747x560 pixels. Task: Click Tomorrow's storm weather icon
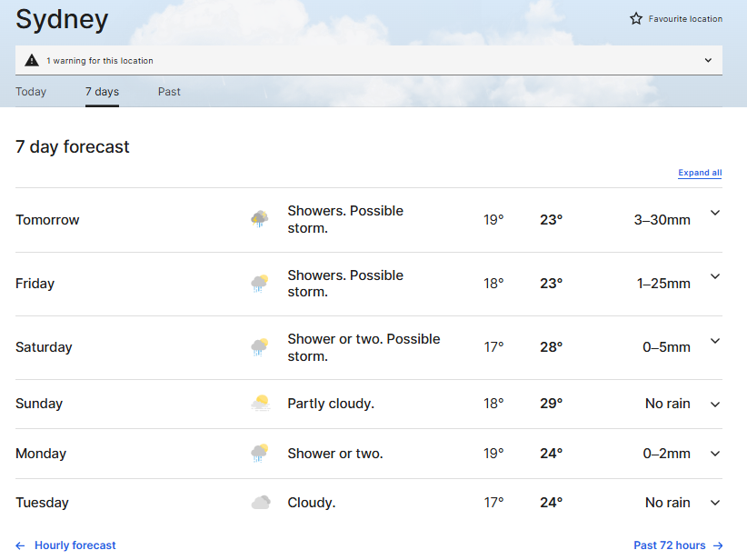[260, 219]
